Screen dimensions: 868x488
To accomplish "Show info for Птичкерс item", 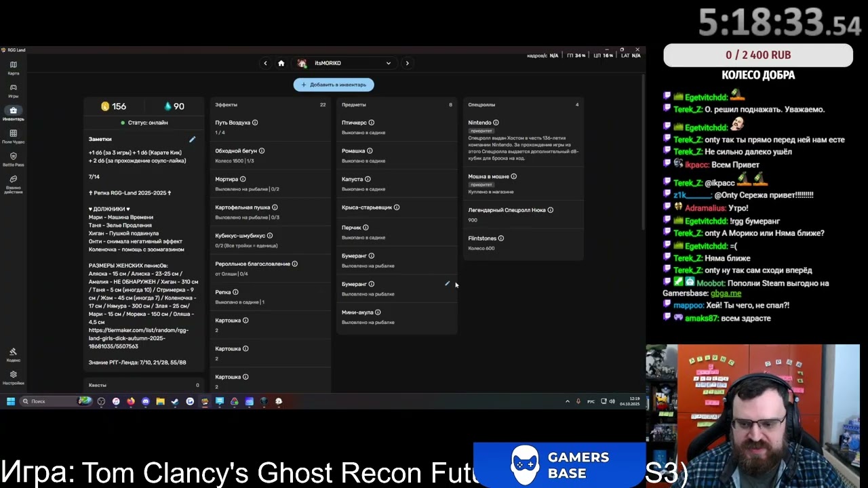I will [x=371, y=123].
